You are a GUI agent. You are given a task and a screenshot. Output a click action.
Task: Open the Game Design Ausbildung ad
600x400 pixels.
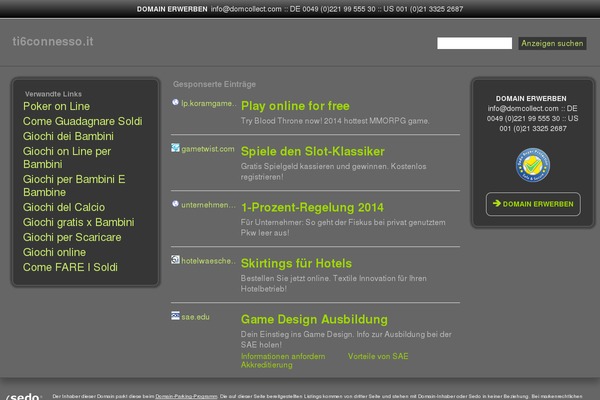tap(314, 319)
